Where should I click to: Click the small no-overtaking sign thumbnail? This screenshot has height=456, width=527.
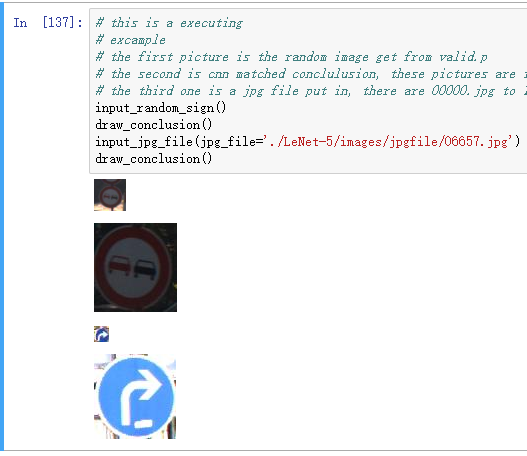coord(110,195)
